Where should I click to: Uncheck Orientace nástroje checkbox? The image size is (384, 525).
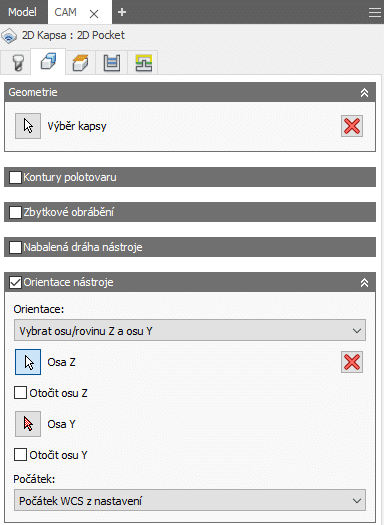click(15, 282)
